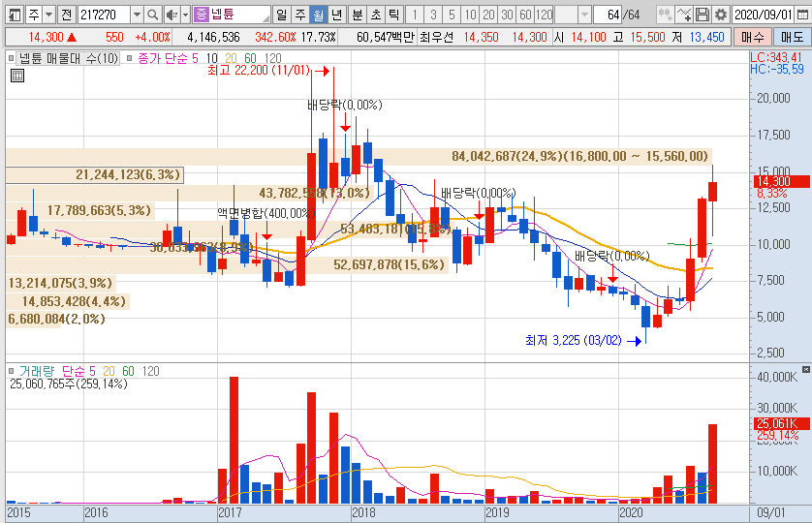This screenshot has height=523, width=812.
Task: Click the 전 button
Action: [67, 15]
